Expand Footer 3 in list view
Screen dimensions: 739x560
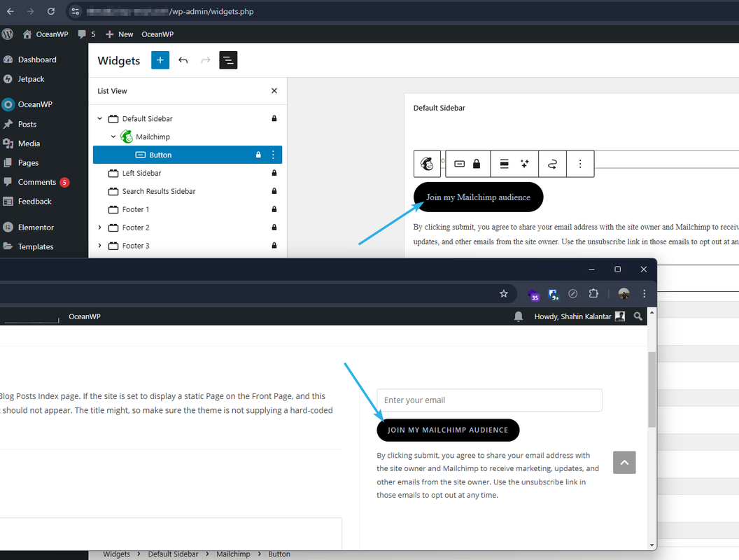(99, 246)
